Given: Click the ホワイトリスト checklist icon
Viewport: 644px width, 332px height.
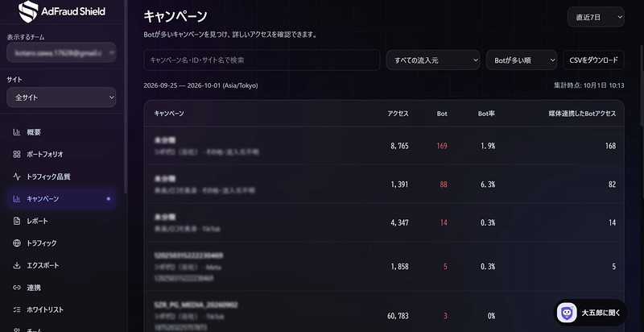Looking at the screenshot, I should tap(17, 309).
